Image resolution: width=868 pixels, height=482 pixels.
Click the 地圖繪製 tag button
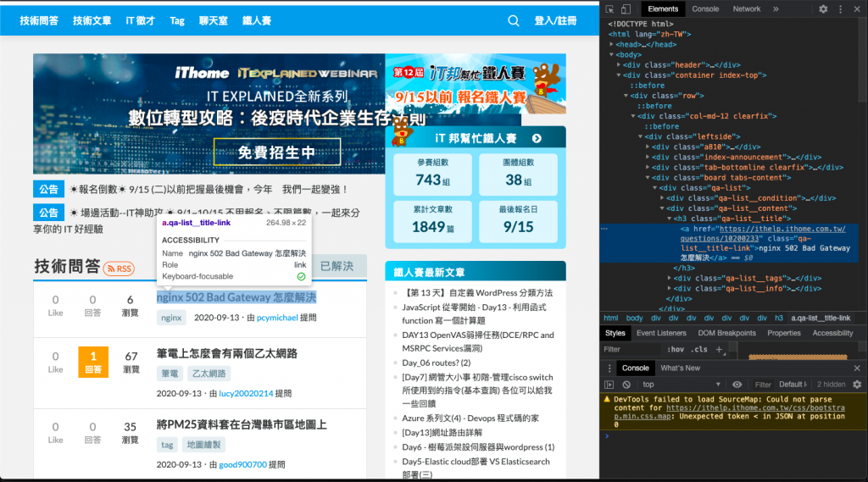click(x=203, y=445)
